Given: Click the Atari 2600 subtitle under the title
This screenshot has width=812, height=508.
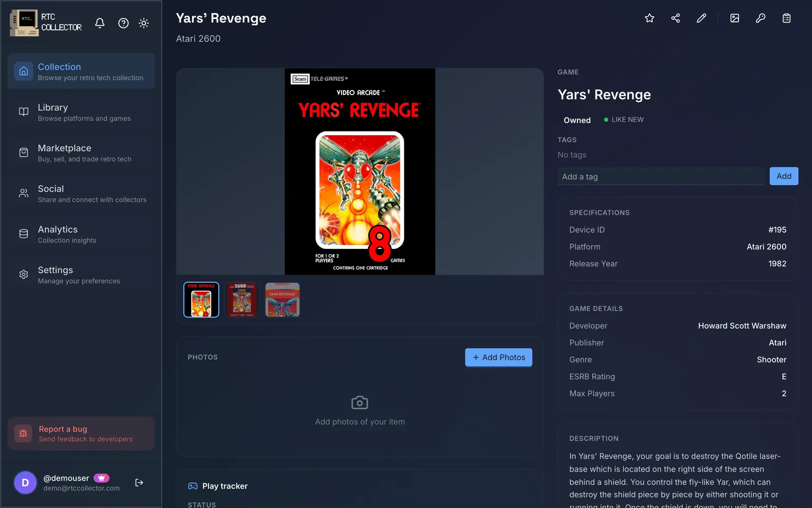Looking at the screenshot, I should tap(198, 39).
